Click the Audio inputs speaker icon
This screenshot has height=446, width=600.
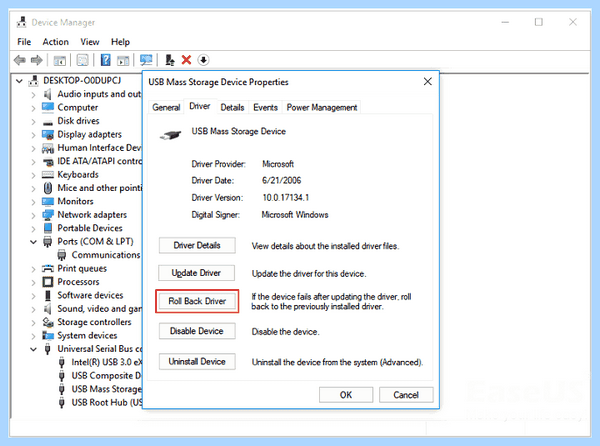(47, 94)
